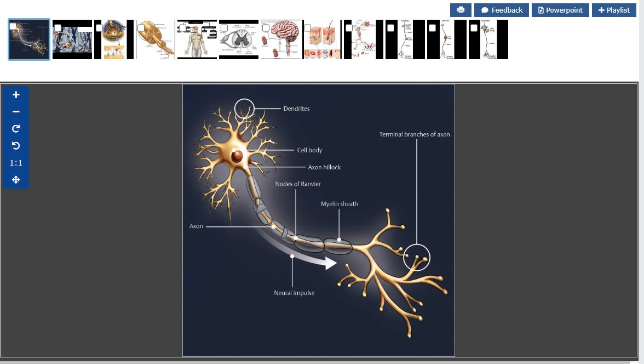644x364 pixels.
Task: Export the image to Powerpoint
Action: pyautogui.click(x=560, y=10)
